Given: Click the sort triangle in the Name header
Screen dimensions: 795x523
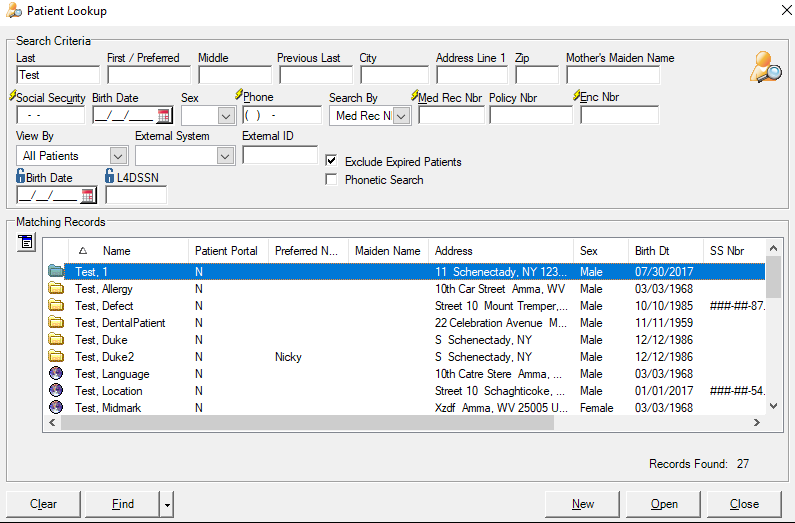Looking at the screenshot, I should pyautogui.click(x=83, y=251).
